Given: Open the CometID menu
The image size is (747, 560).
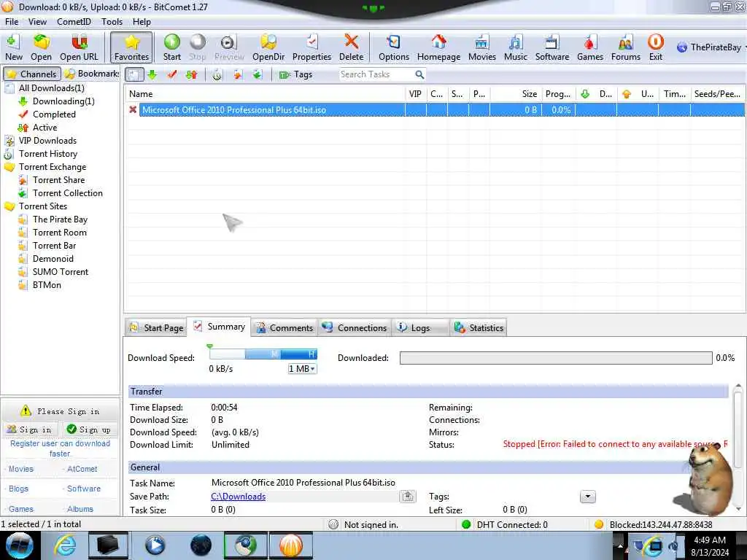Looking at the screenshot, I should [x=74, y=22].
